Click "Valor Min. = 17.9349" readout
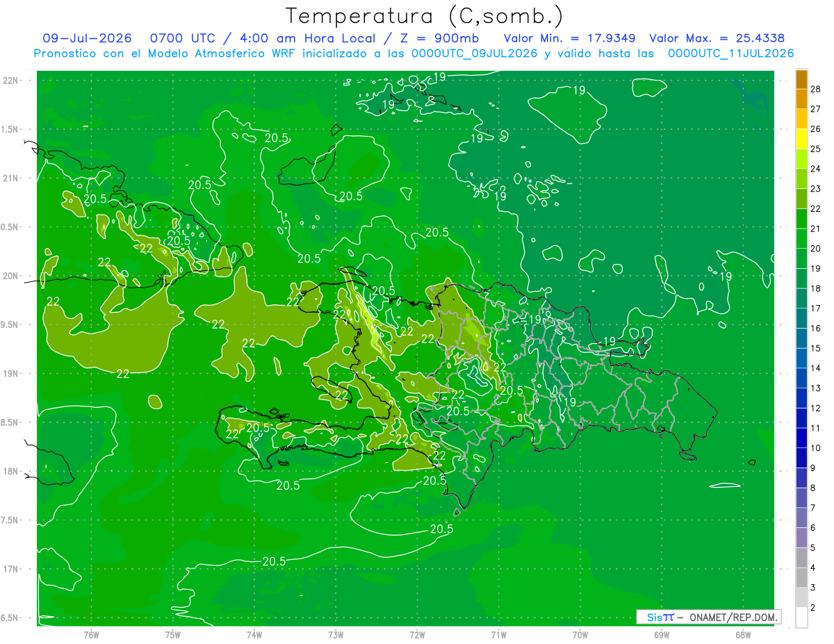Viewport: 834px width, 644px height. click(569, 38)
